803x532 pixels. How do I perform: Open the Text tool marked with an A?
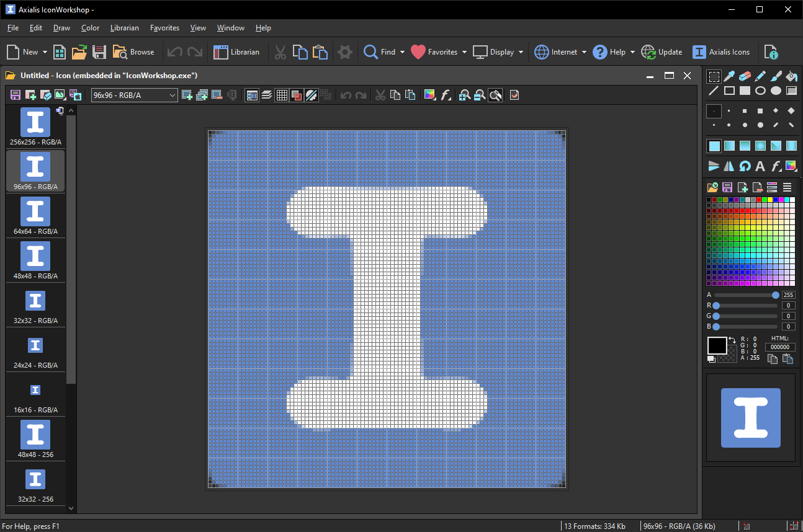click(760, 166)
